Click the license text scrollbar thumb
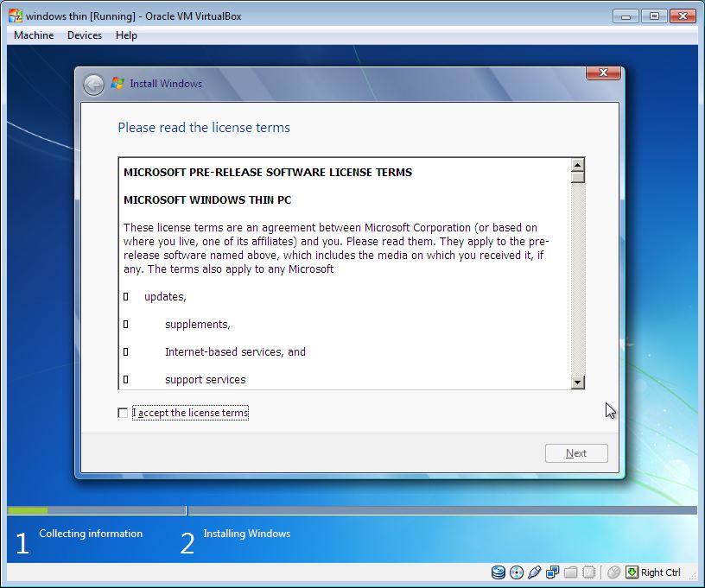The width and height of the screenshot is (705, 588). [578, 177]
